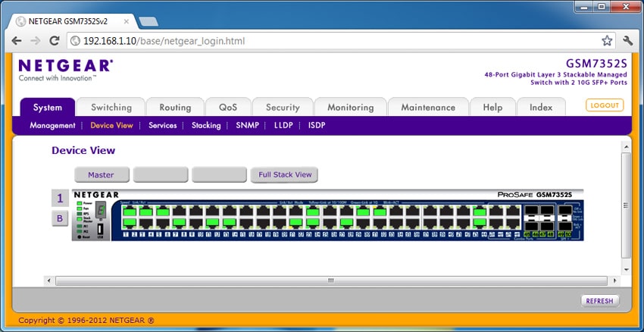Select green port 3 on the switch
644x332 pixels.
point(146,212)
